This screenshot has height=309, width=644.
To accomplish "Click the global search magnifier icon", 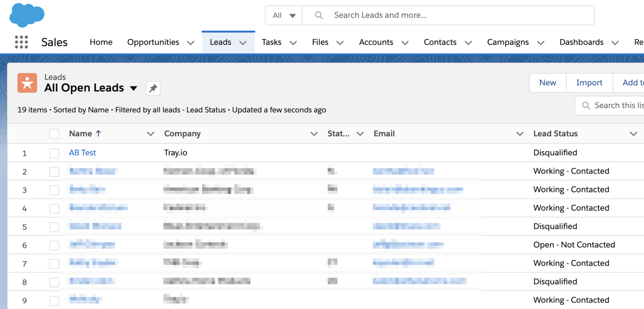I will [319, 15].
